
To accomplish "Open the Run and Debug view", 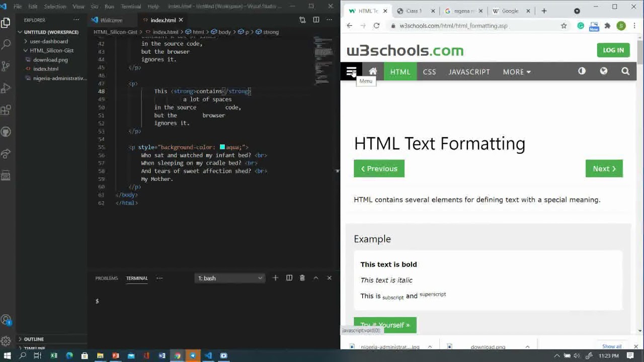I will click(x=6, y=88).
